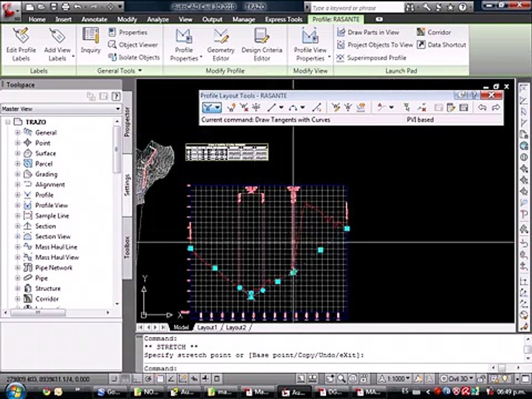Screen dimensions: 532x399
Task: Launch Object Viewer
Action: click(133, 44)
